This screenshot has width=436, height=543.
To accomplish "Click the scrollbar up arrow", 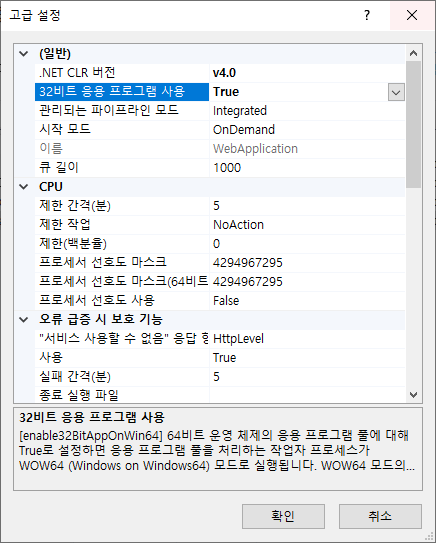I will (413, 53).
